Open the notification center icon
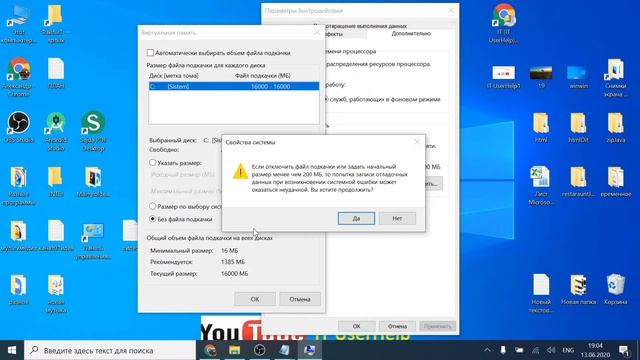This screenshot has width=640, height=360. point(624,350)
